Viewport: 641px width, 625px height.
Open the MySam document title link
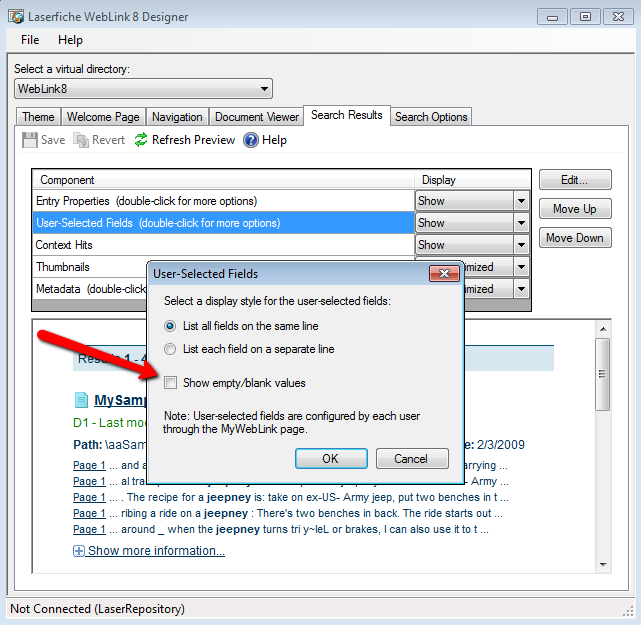[x=120, y=400]
